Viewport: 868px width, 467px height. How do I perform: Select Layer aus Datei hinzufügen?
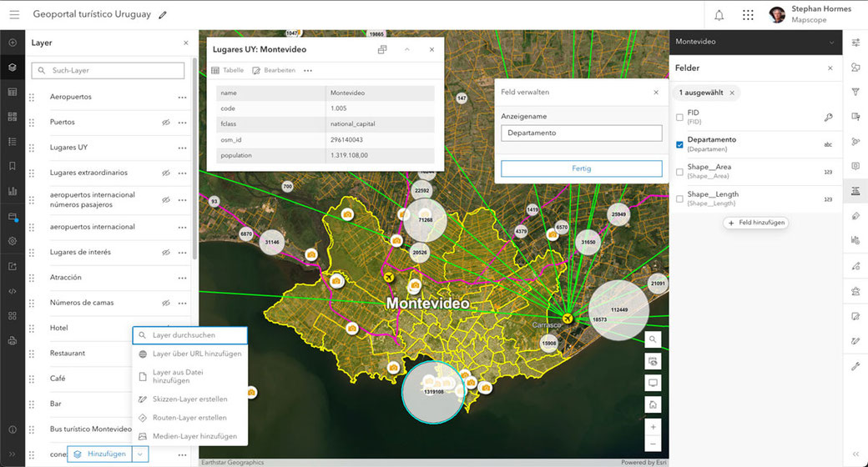(190, 376)
